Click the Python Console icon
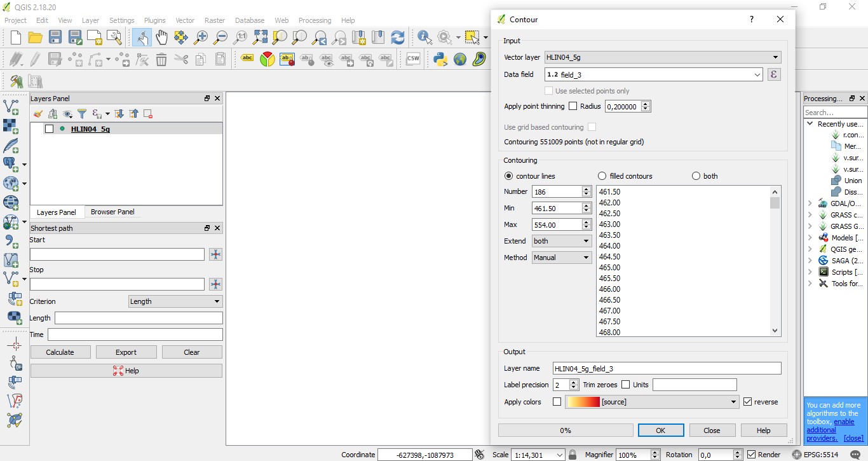The height and width of the screenshot is (461, 868). click(440, 59)
